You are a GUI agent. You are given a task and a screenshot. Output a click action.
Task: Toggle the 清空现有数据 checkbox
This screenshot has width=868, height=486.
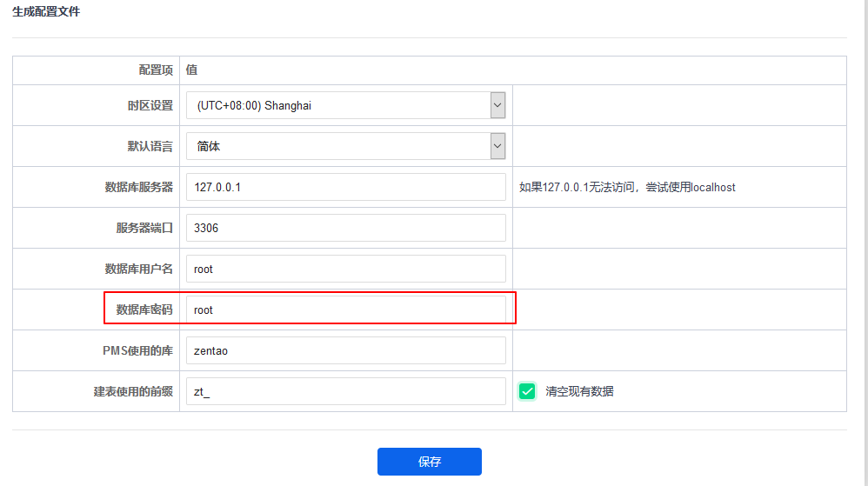tap(527, 391)
